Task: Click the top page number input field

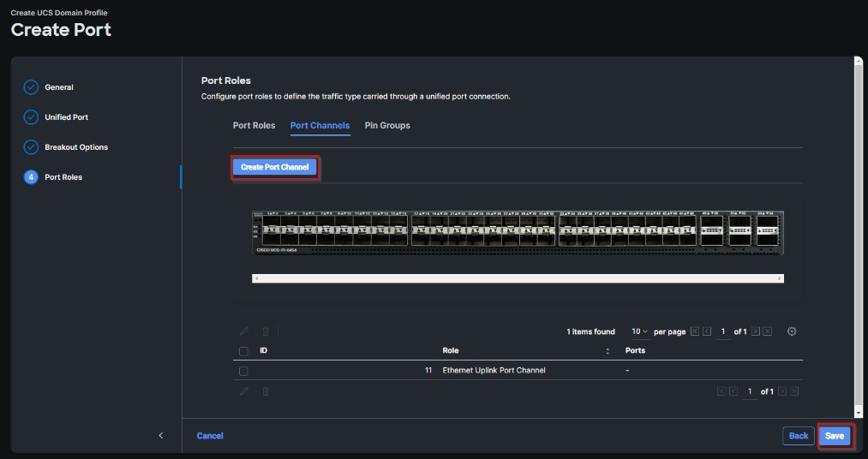Action: [723, 331]
